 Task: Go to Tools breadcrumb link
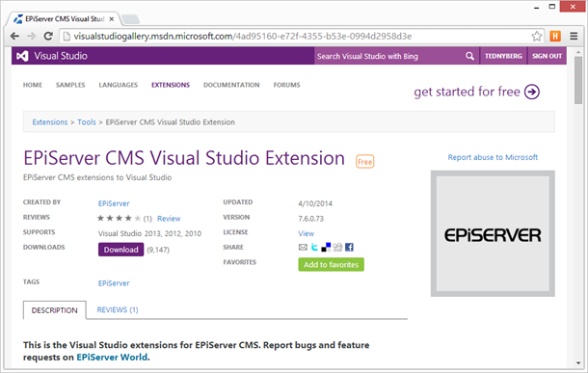point(87,122)
